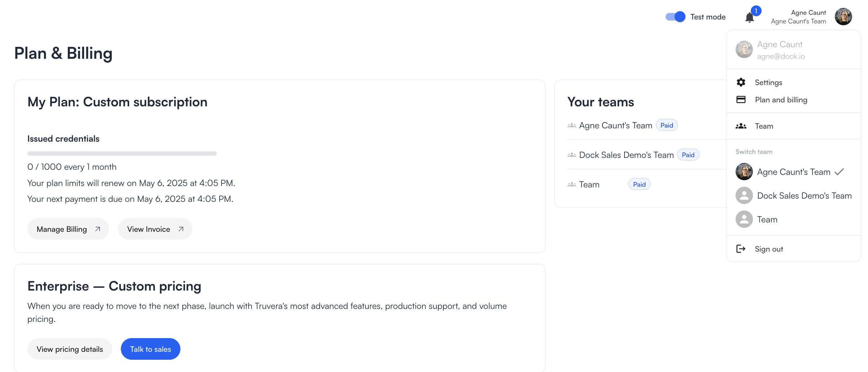Switch to Dock Sales Demo's Team

pyautogui.click(x=804, y=196)
